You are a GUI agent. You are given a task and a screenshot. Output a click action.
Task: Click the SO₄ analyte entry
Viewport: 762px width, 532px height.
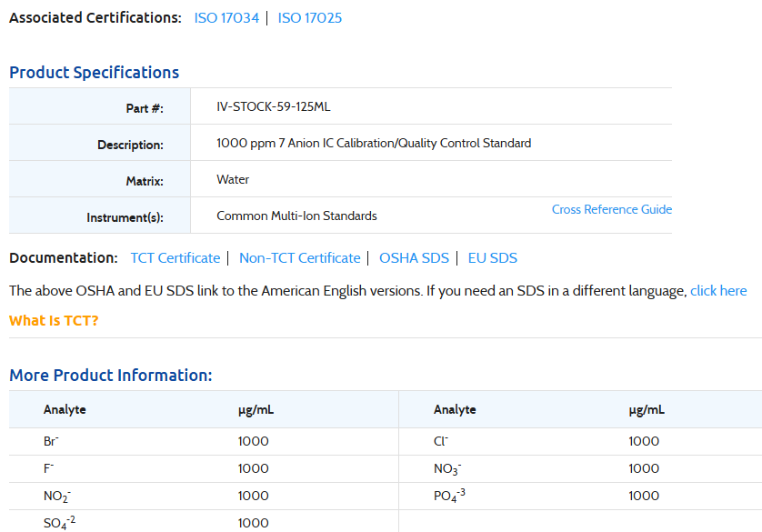pos(58,523)
